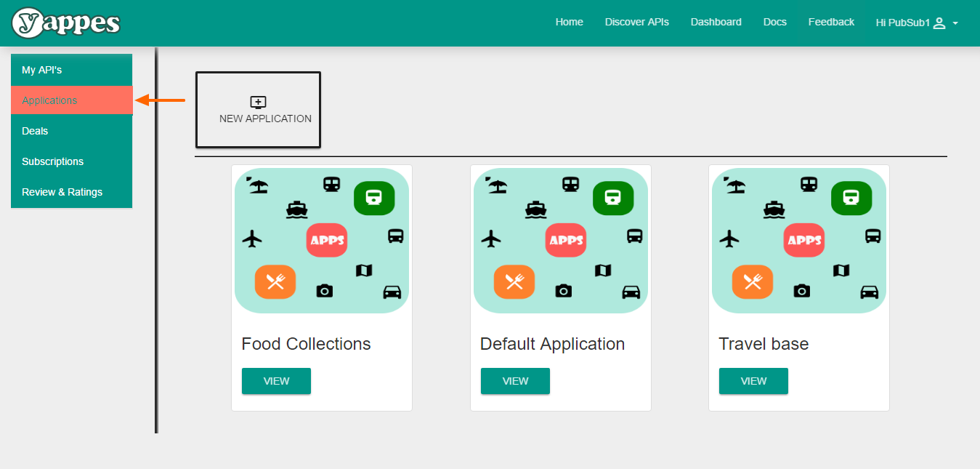This screenshot has height=469, width=980.
Task: Click the Yappes logo
Action: [x=66, y=23]
